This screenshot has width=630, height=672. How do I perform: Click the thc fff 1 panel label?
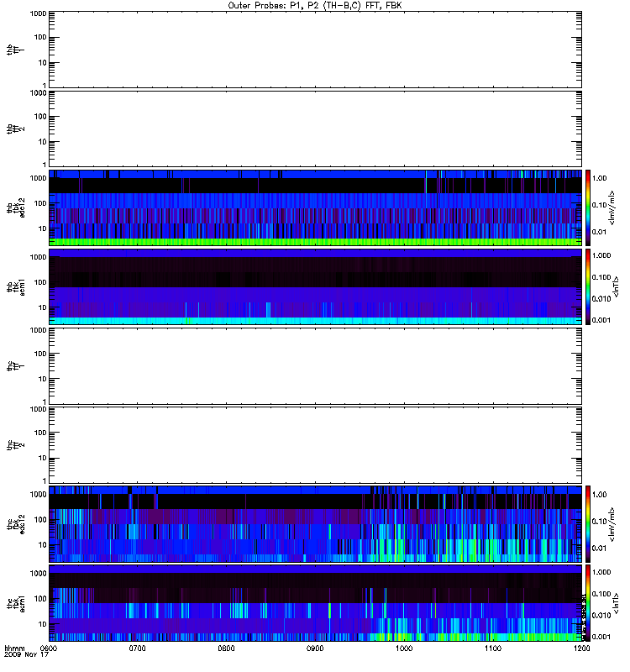click(x=15, y=366)
